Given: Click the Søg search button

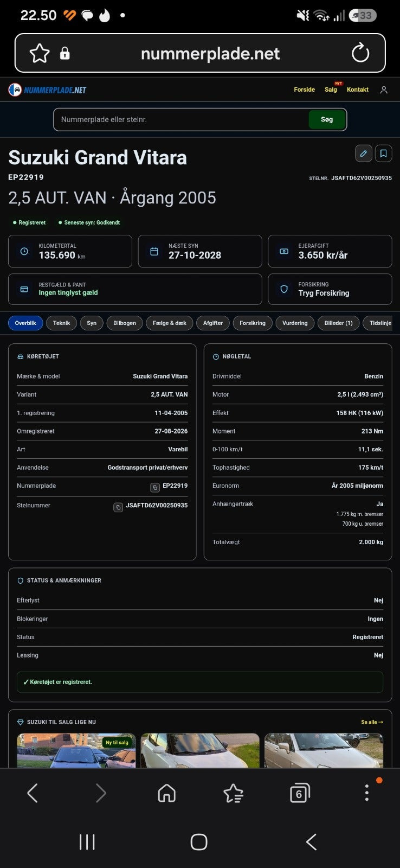Looking at the screenshot, I should [327, 119].
